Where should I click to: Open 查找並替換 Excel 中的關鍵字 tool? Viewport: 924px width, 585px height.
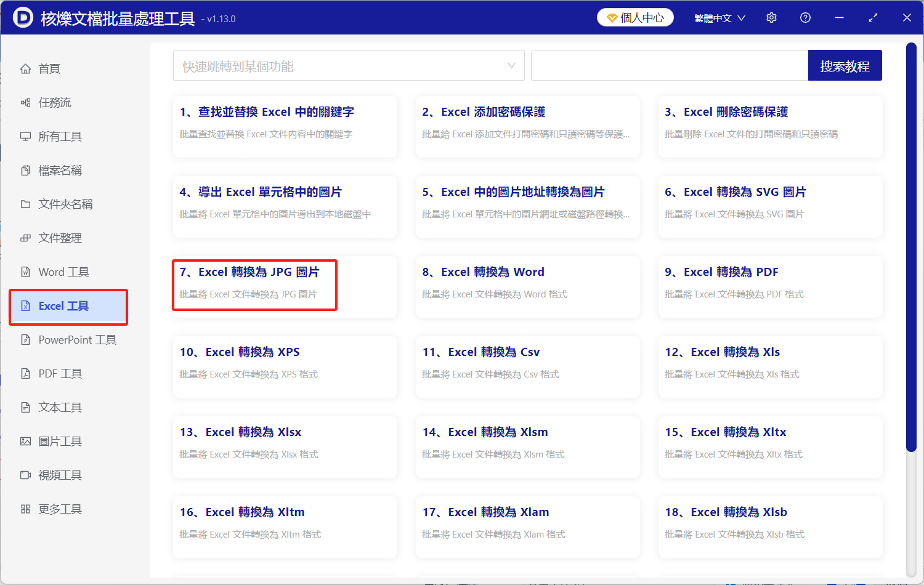[285, 127]
